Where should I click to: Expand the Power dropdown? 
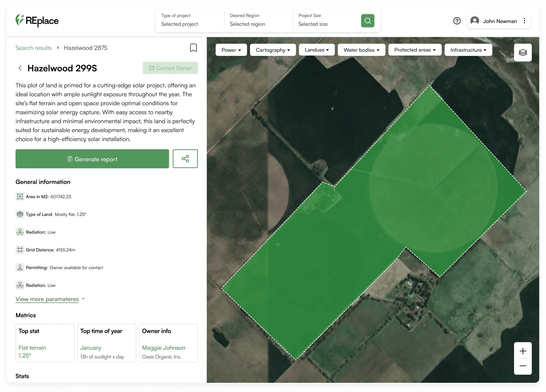(x=231, y=50)
